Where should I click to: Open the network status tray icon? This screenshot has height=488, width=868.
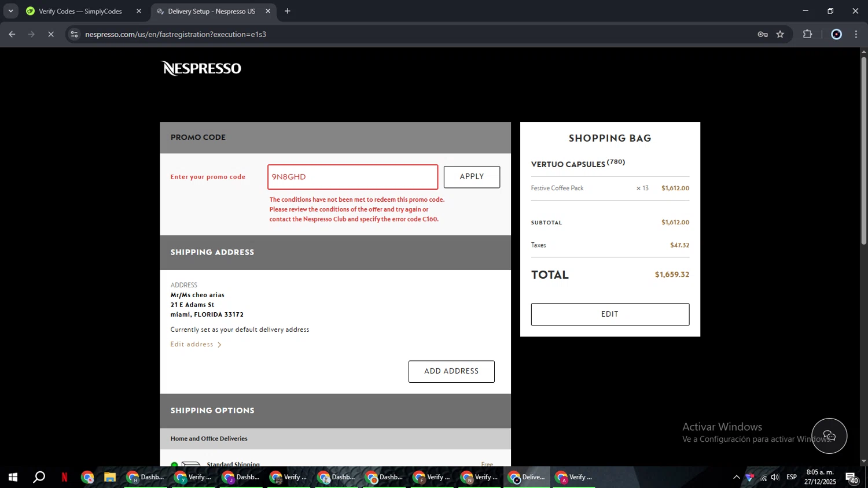(x=763, y=477)
